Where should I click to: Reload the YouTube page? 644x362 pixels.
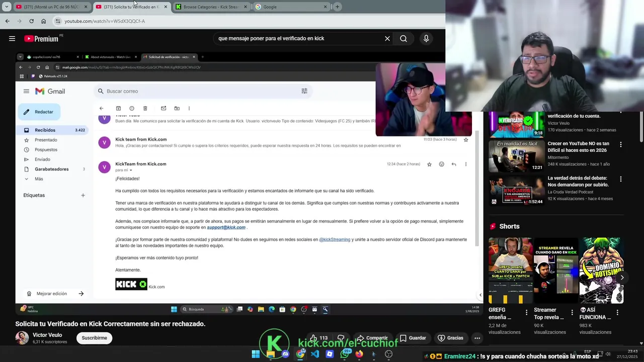coord(31,21)
